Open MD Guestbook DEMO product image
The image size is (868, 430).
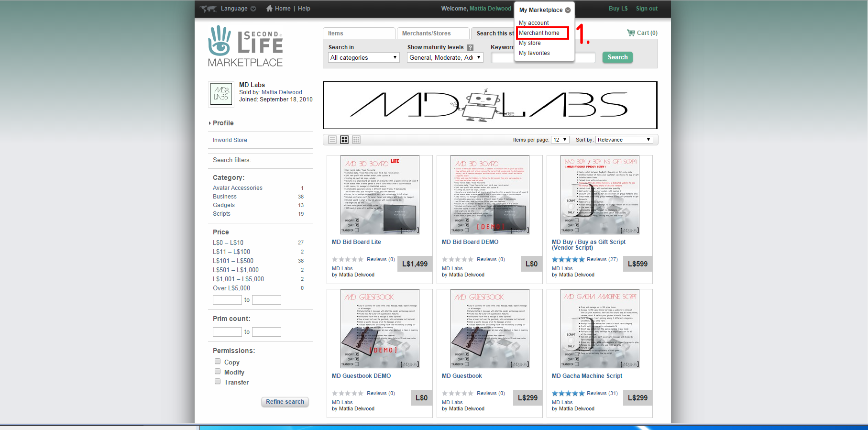(380, 329)
